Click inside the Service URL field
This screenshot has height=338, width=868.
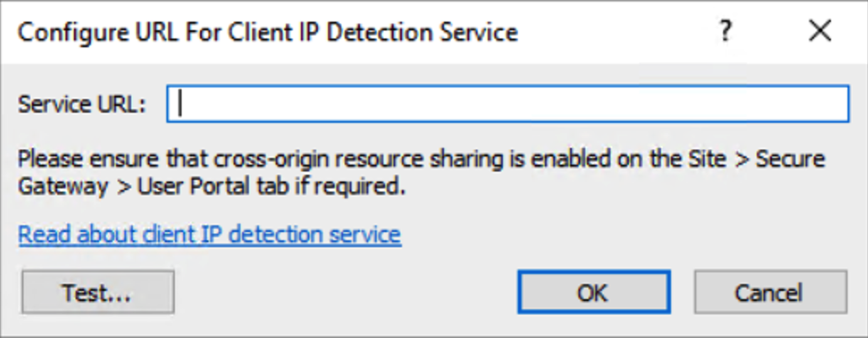[x=507, y=104]
